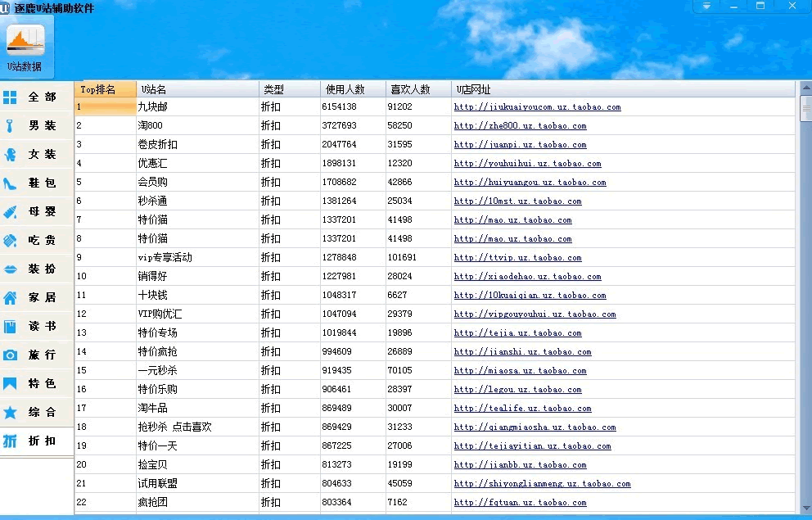Open 10kuaiqian.uz.taobao.com link
This screenshot has width=812, height=520.
tap(530, 296)
